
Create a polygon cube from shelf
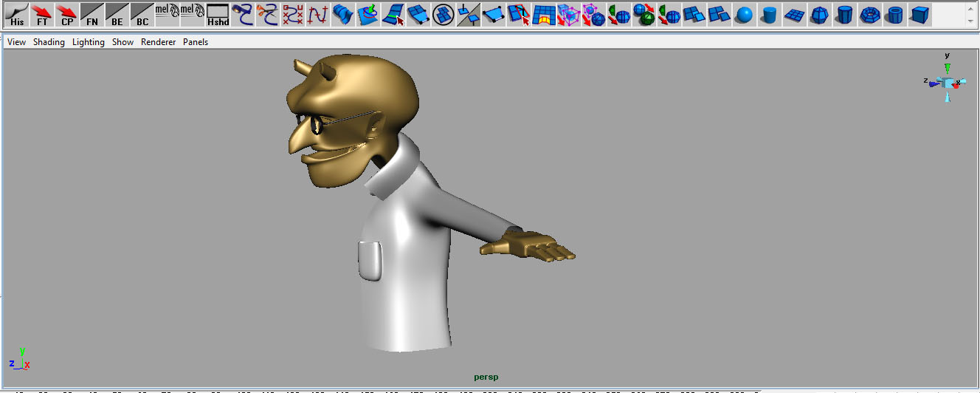click(920, 15)
